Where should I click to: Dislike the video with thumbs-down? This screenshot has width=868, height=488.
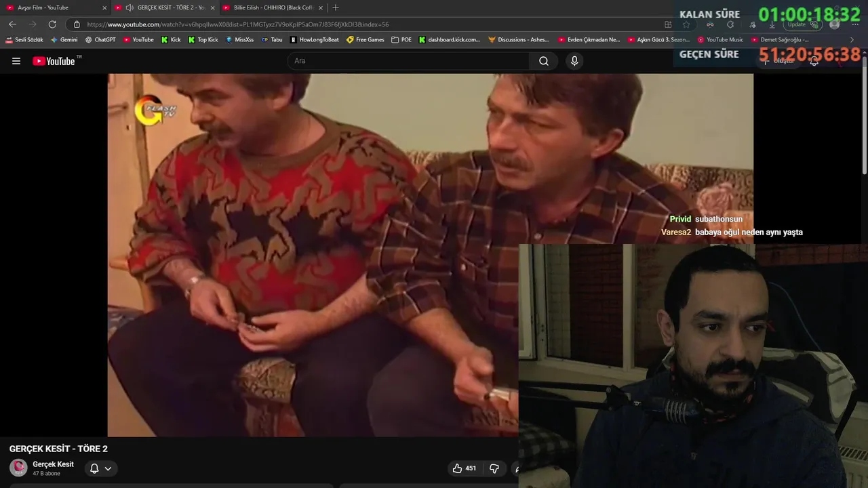[494, 468]
